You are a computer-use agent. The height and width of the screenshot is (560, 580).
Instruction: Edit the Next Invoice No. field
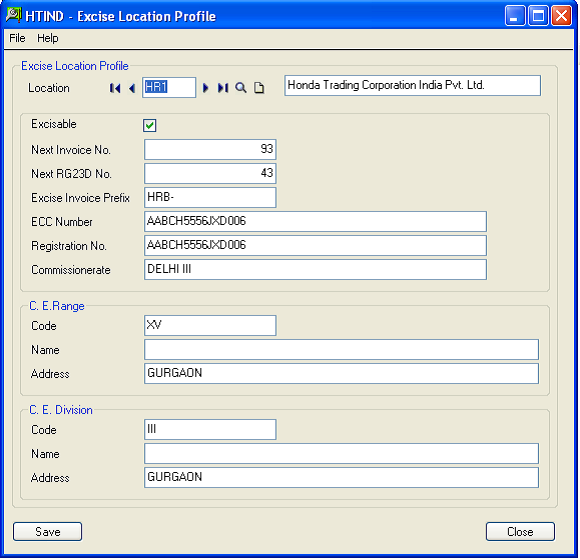[x=210, y=149]
